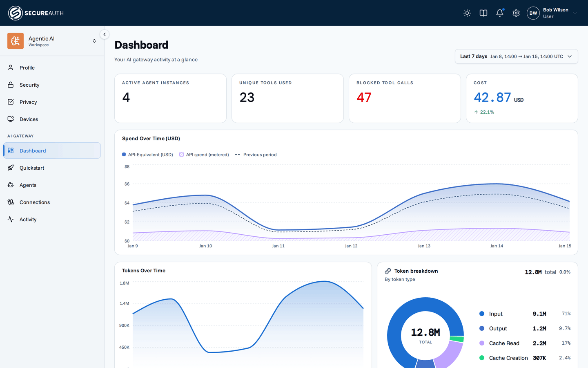The image size is (588, 368).
Task: Open the Last 7 days range dropdown
Action: point(516,56)
